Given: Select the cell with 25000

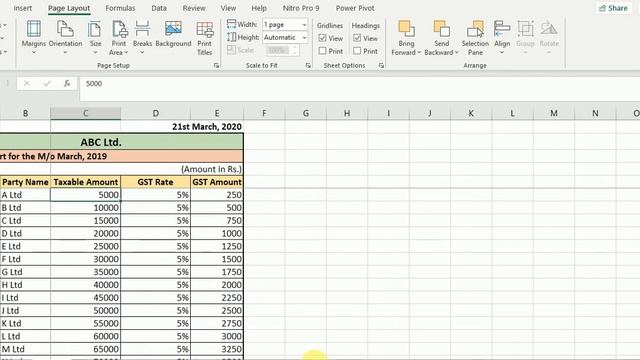Looking at the screenshot, I should click(86, 246).
